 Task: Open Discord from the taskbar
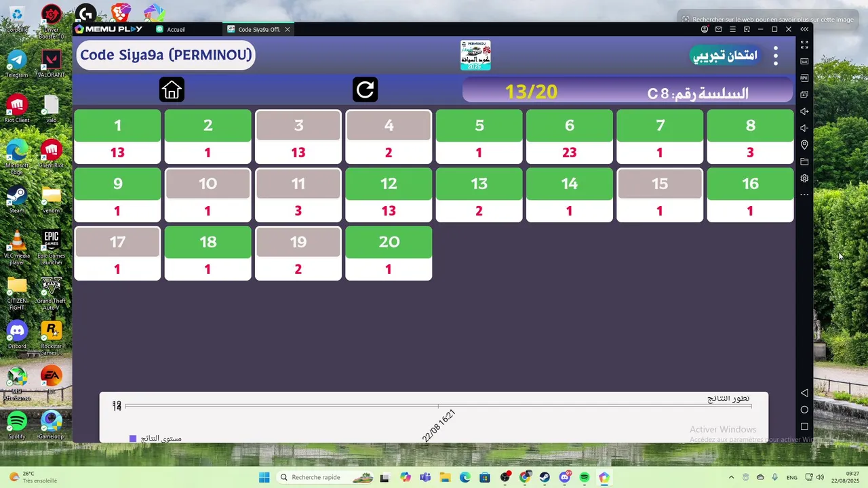(x=565, y=477)
